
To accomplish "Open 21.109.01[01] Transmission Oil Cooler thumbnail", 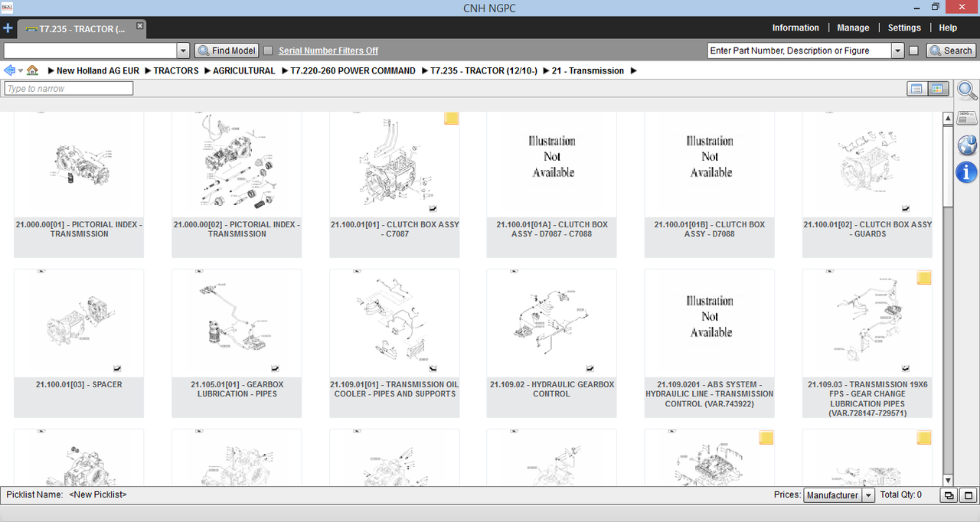I will coord(394,323).
